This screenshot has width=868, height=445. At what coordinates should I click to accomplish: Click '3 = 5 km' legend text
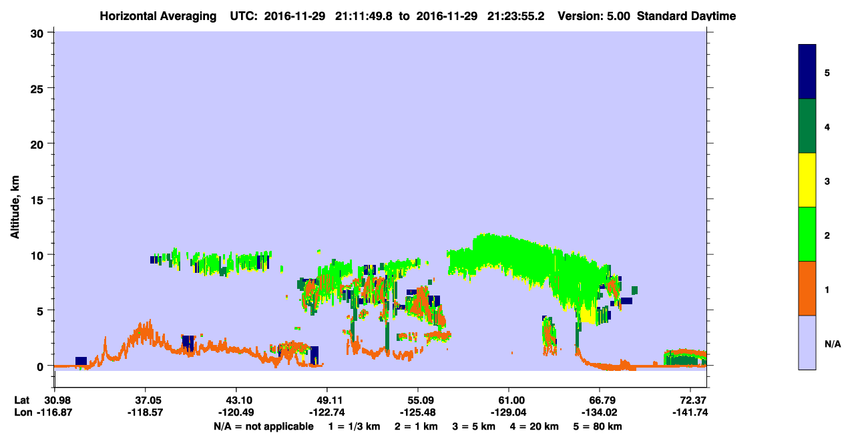coord(474,426)
